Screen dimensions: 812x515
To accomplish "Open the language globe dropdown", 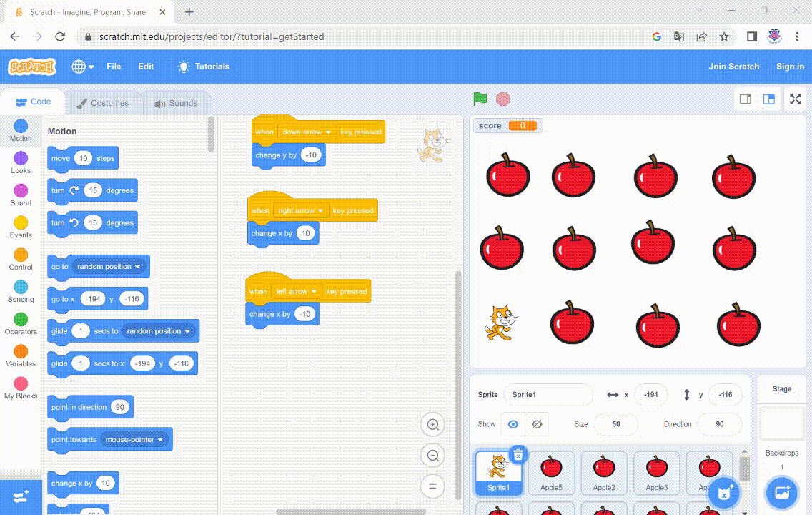I will tap(83, 67).
